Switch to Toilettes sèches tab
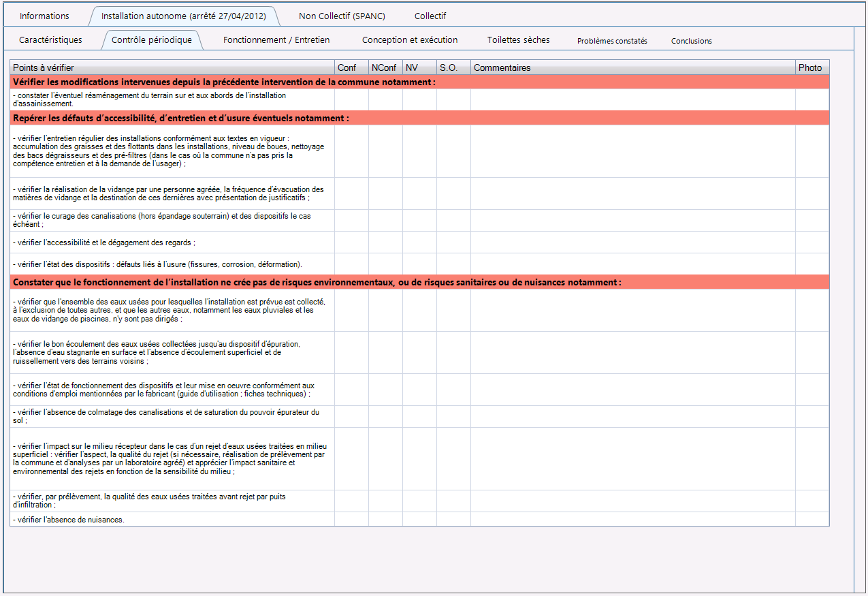 click(518, 40)
